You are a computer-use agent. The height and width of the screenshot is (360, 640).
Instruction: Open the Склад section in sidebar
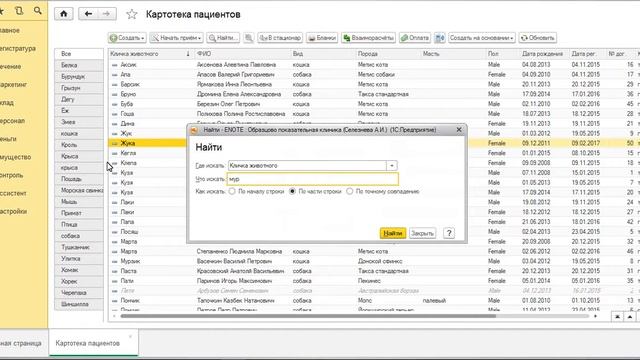(x=7, y=103)
